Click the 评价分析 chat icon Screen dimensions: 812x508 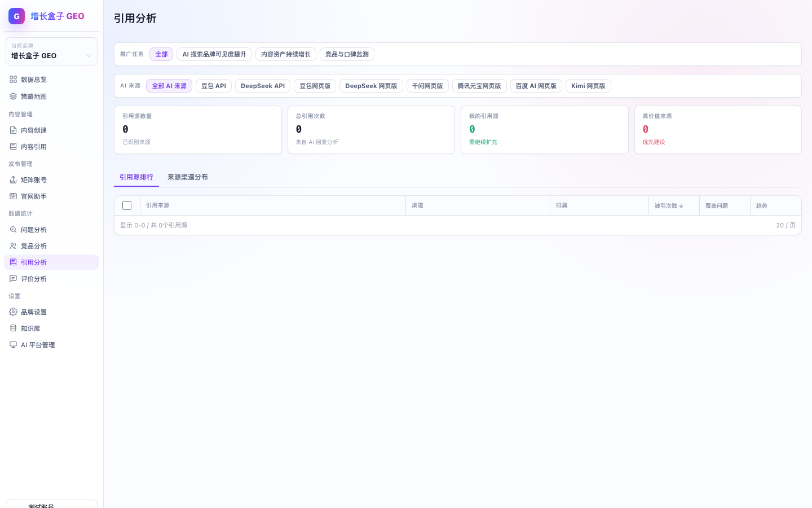13,279
